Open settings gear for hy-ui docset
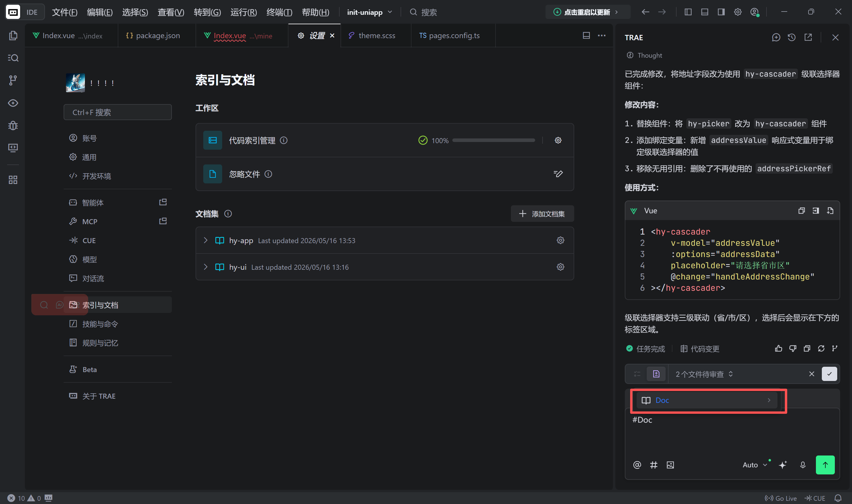The width and height of the screenshot is (852, 504). (x=560, y=267)
